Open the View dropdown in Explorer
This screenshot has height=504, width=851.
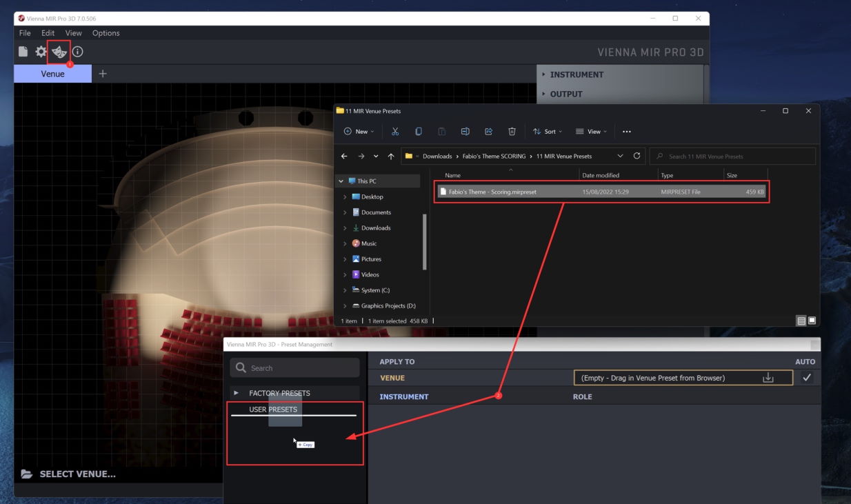pos(592,132)
